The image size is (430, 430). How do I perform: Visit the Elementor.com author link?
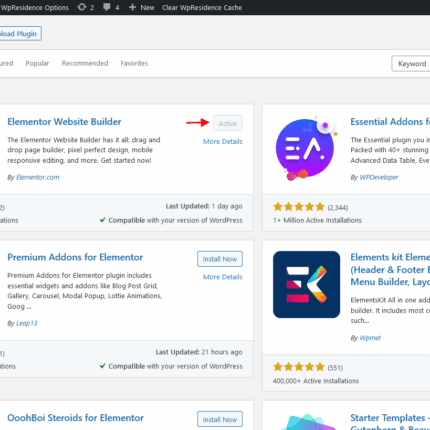point(38,177)
